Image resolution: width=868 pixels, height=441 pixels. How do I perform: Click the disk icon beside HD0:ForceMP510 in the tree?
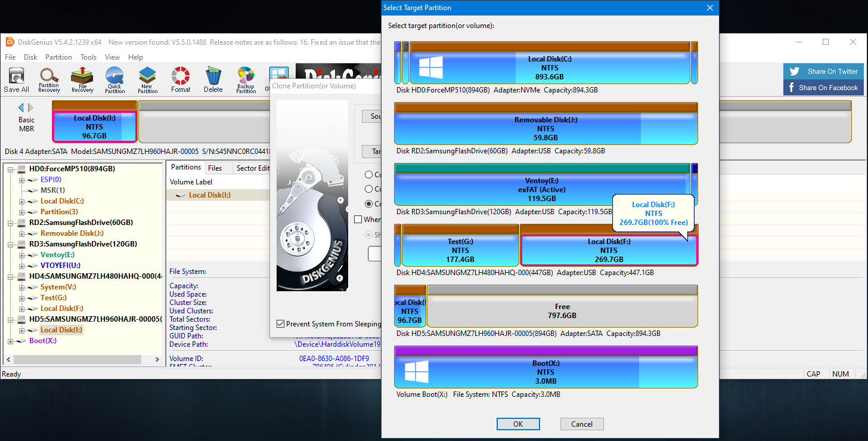point(22,169)
